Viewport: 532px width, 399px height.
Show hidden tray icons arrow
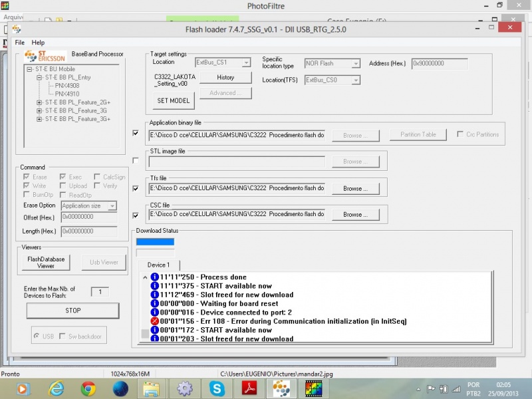(x=418, y=389)
